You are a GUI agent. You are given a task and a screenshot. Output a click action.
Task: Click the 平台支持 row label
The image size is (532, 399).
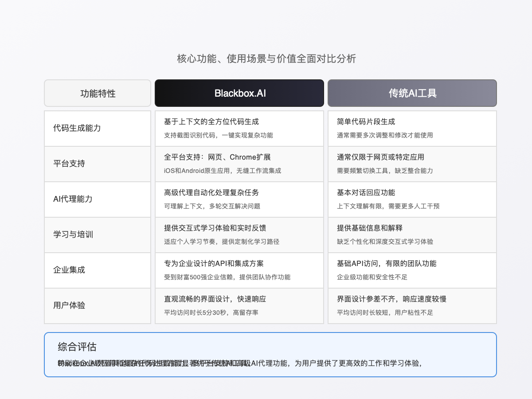(69, 164)
